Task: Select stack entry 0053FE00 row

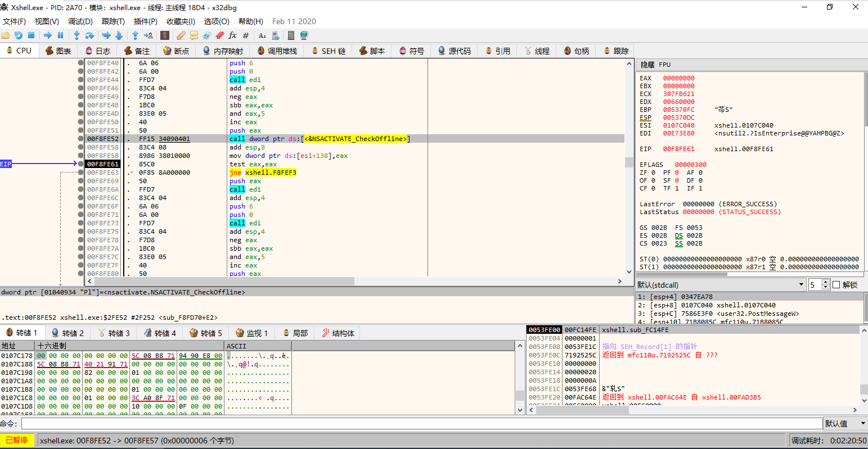Action: coord(693,330)
